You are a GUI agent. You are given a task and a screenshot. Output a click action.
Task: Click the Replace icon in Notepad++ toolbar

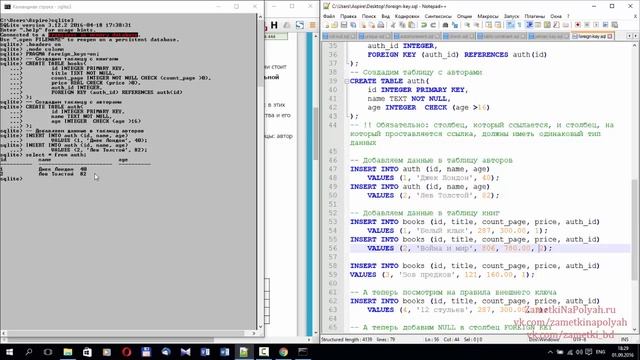pyautogui.click(x=455, y=25)
